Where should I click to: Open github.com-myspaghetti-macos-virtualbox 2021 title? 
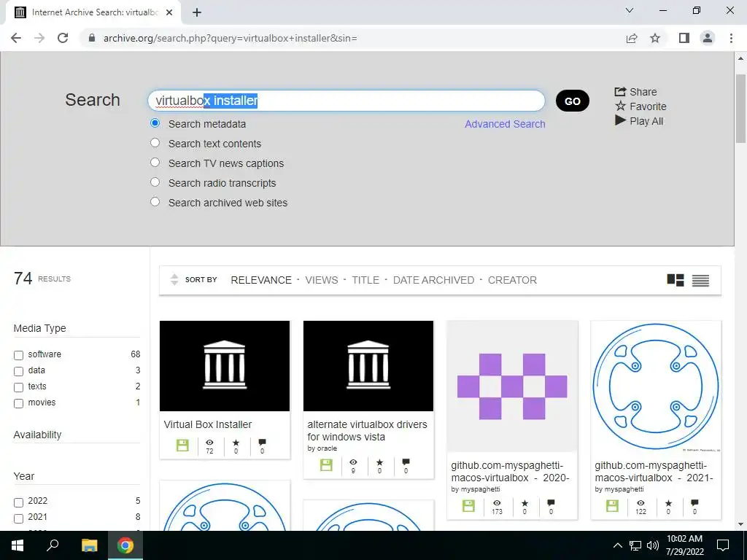tap(654, 472)
